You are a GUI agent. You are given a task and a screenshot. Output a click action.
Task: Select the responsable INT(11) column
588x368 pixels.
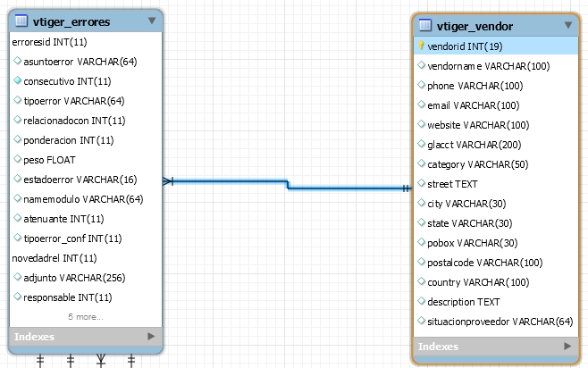pyautogui.click(x=86, y=297)
